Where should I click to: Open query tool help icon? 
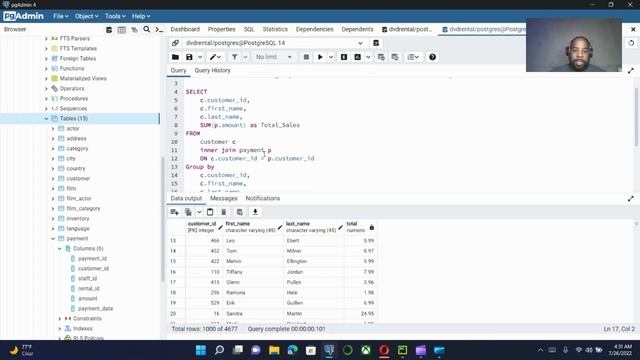433,57
